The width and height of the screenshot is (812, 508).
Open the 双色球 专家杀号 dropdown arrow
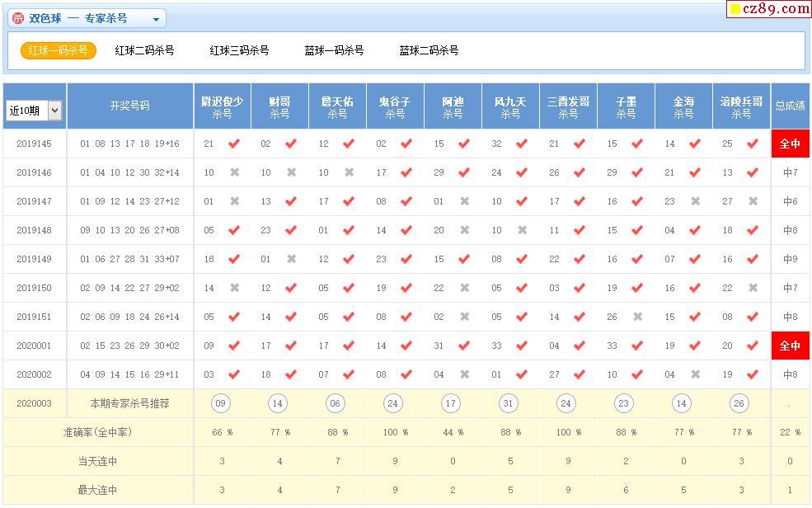pos(157,20)
